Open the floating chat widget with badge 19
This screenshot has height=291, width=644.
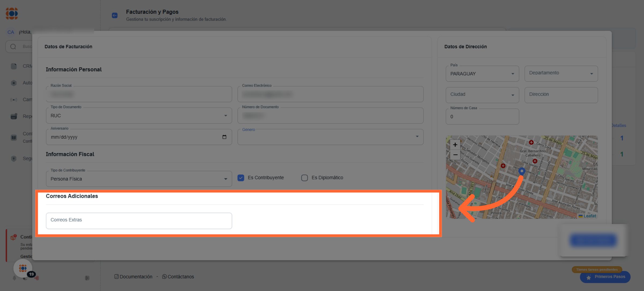click(x=23, y=268)
